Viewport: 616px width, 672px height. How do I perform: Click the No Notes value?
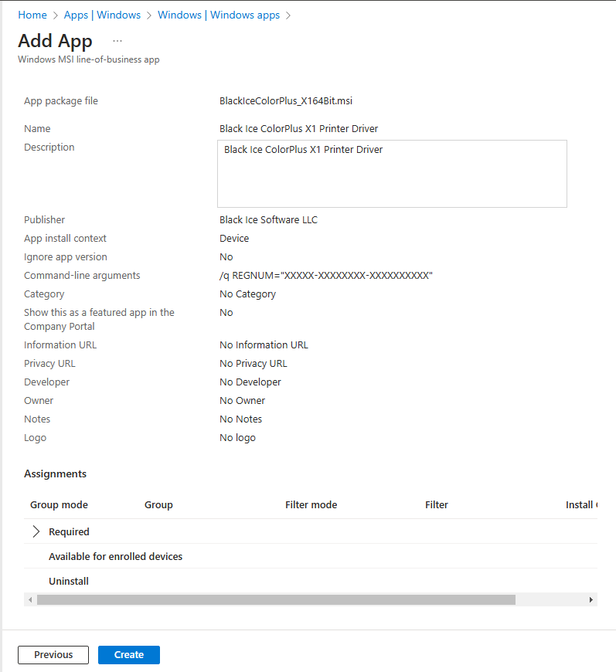[240, 419]
